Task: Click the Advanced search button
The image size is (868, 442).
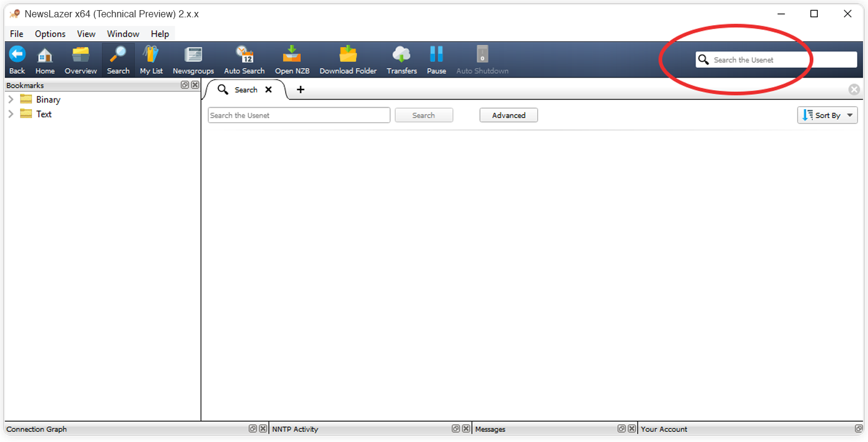Action: tap(509, 115)
